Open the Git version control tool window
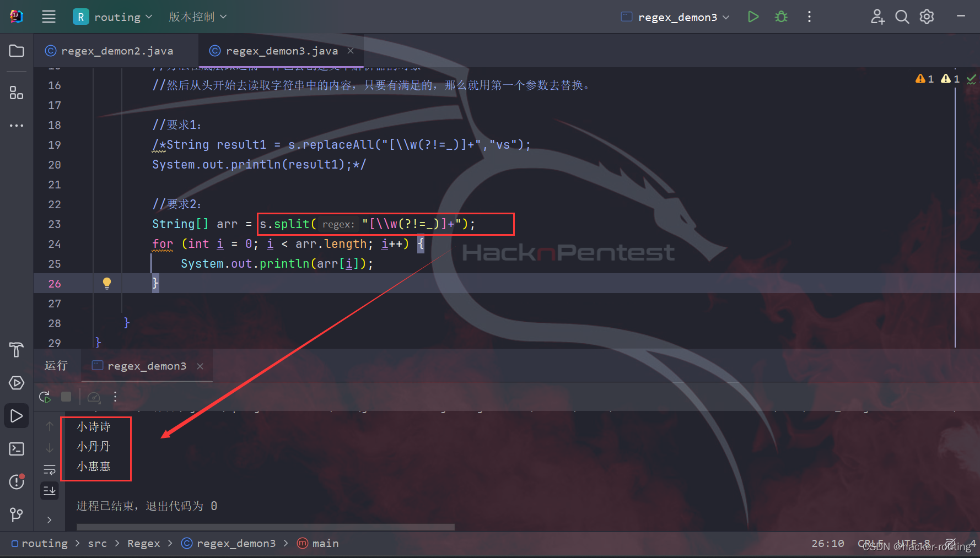 17,515
